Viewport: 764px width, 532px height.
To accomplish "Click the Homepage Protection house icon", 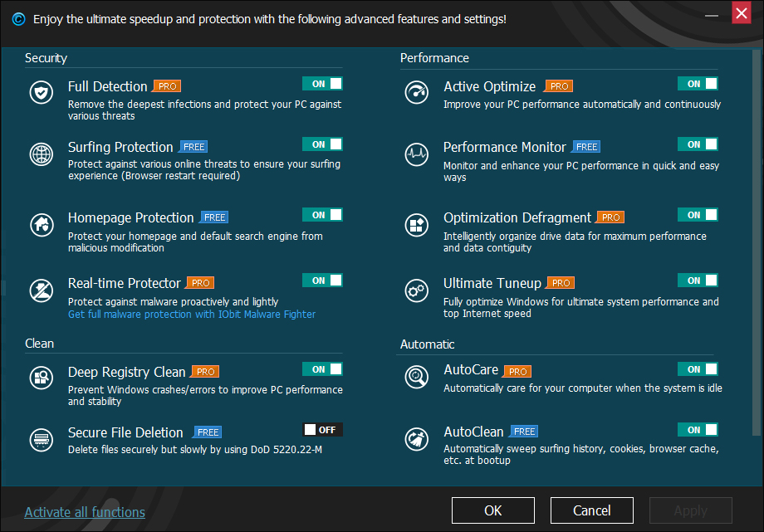I will click(42, 225).
